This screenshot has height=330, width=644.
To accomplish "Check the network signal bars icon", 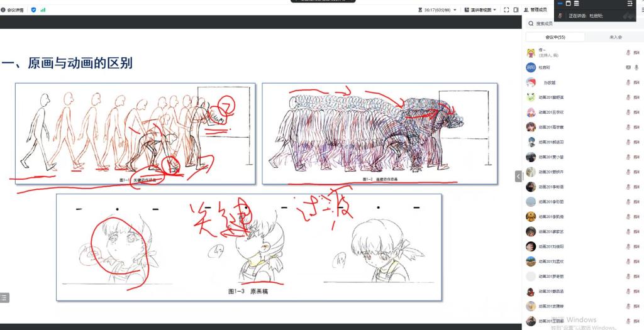I will click(43, 10).
